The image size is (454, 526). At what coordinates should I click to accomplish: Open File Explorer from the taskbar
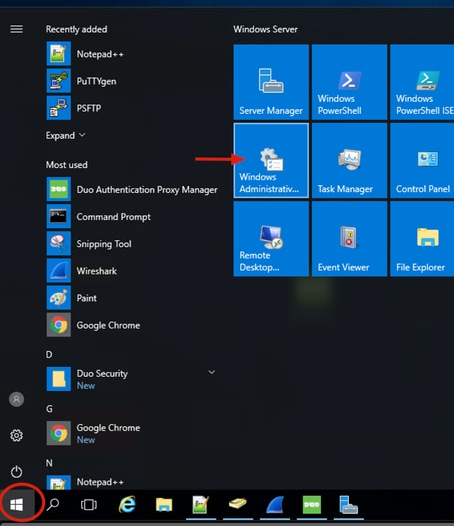coord(164,504)
